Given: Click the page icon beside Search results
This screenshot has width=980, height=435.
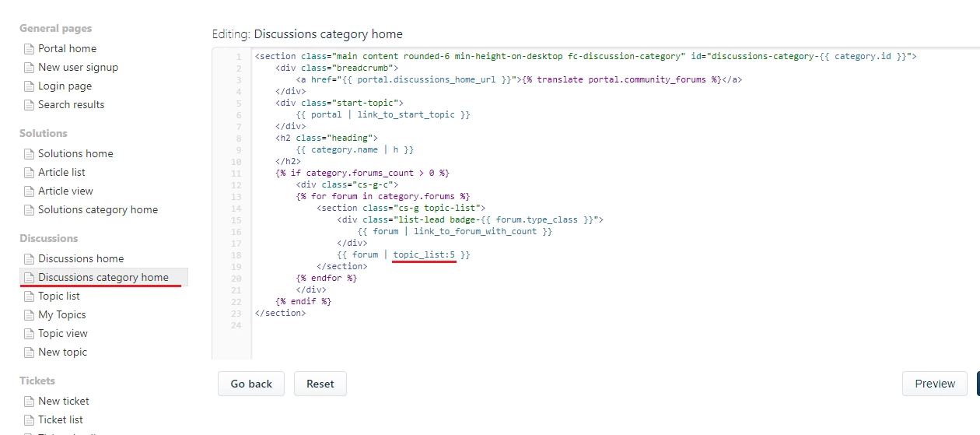Looking at the screenshot, I should [x=30, y=105].
